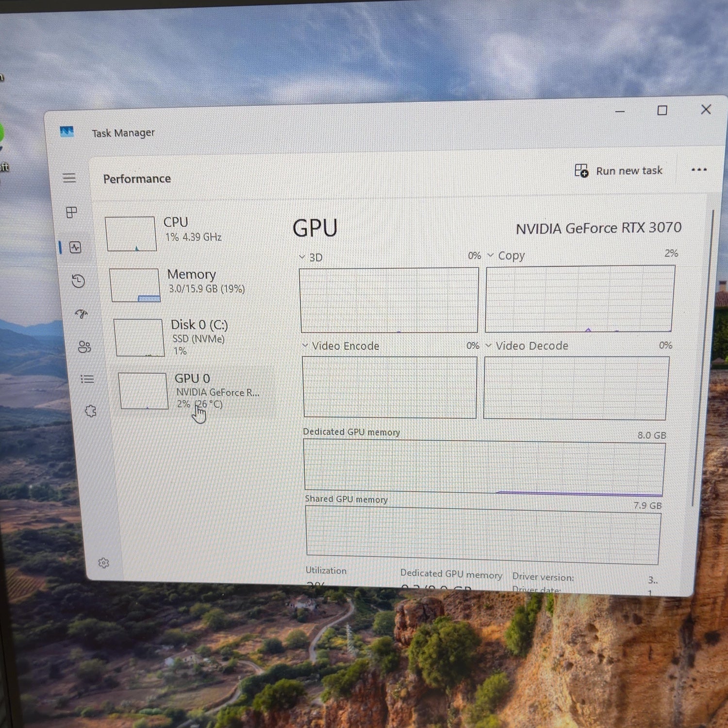
Task: Click the "Dedicated GPU memory" graph label
Action: pyautogui.click(x=351, y=432)
